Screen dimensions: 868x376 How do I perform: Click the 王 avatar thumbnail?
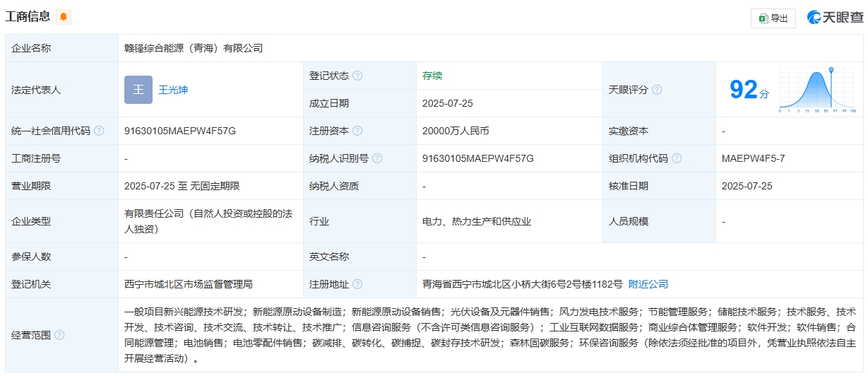pos(138,90)
